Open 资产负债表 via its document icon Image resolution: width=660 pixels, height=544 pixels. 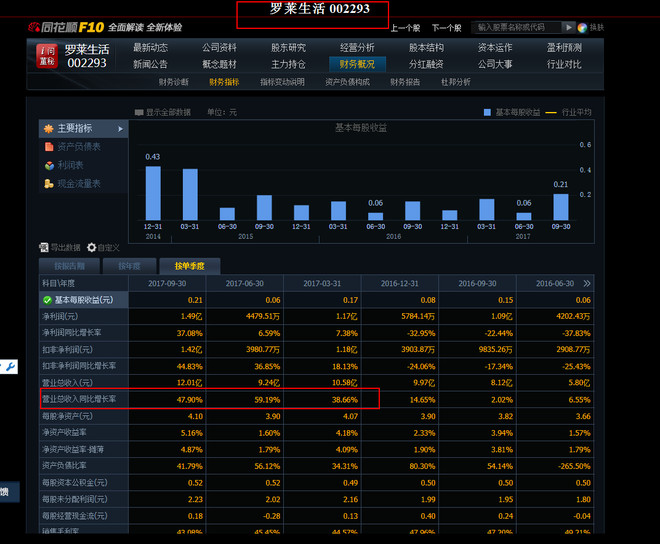[x=49, y=147]
